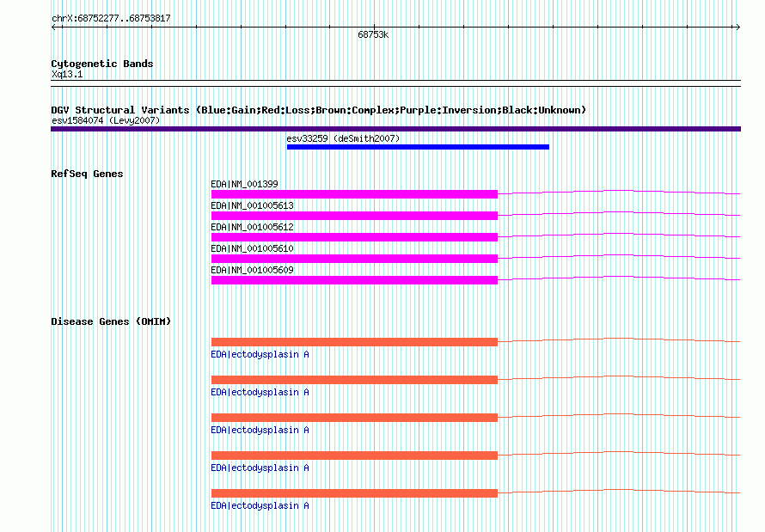765x532 pixels.
Task: Click the magenta EDA|NM_001005613 exon bar
Action: 354,216
